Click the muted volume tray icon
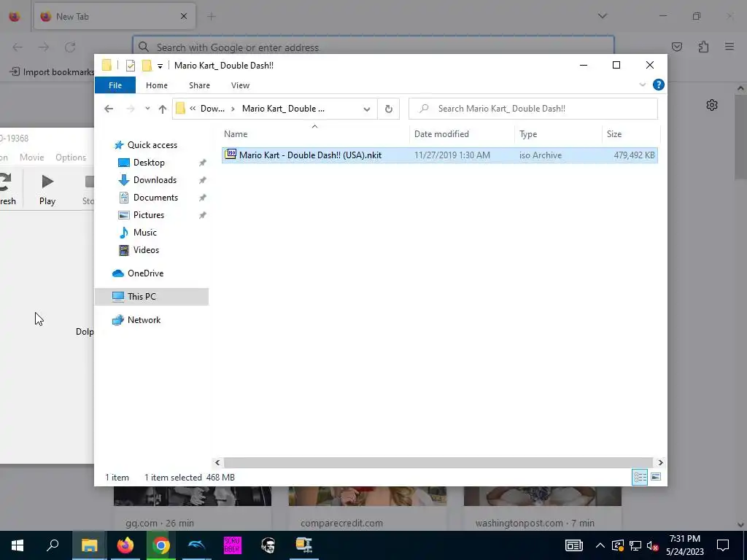Screen dimensions: 747x560 652,545
